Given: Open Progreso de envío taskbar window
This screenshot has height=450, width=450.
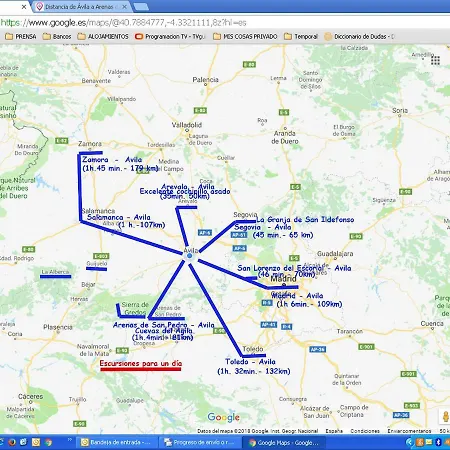Looking at the screenshot, I should click(199, 442).
